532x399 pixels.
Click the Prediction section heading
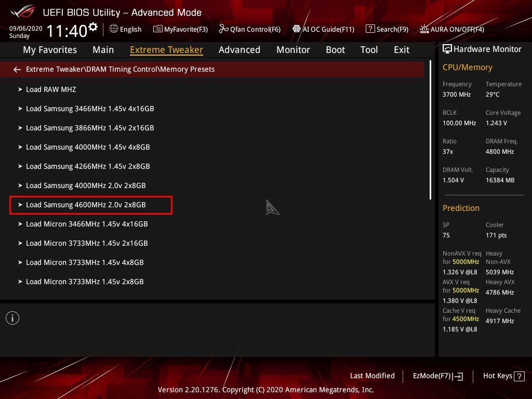pyautogui.click(x=461, y=208)
